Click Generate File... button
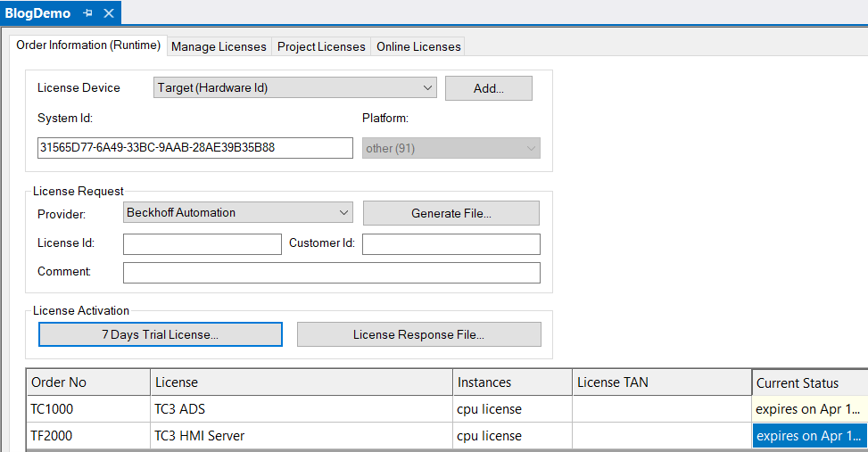 coord(451,213)
